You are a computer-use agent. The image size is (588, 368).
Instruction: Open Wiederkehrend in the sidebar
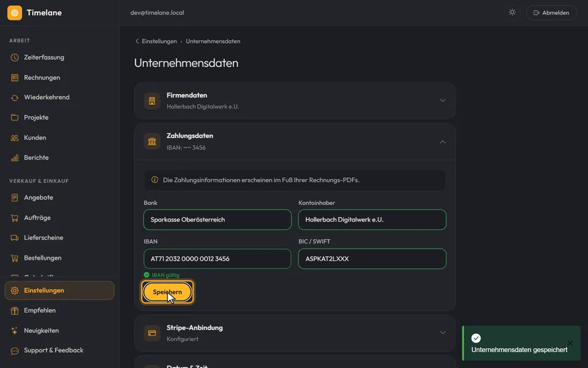pos(59,98)
